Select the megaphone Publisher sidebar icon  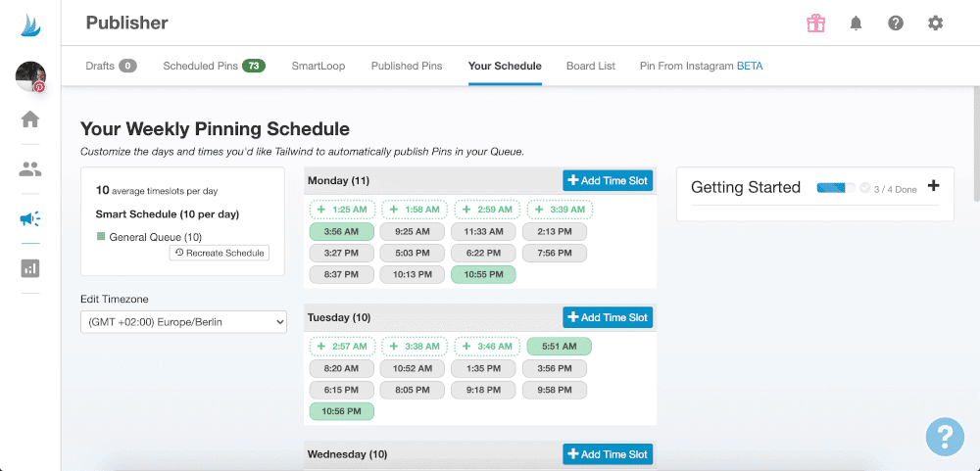click(x=30, y=219)
